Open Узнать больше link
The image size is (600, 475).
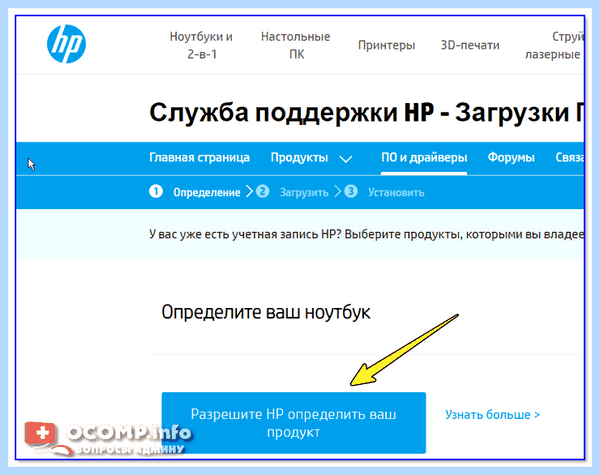coord(492,415)
